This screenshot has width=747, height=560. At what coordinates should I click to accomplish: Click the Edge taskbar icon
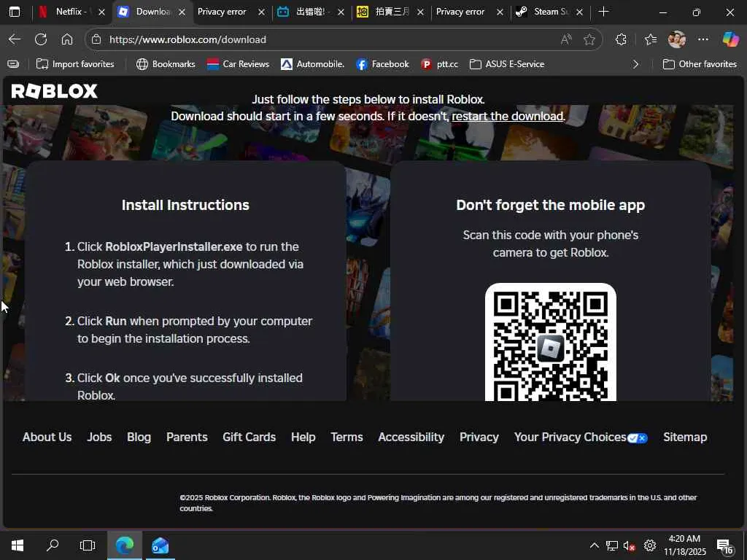click(124, 545)
